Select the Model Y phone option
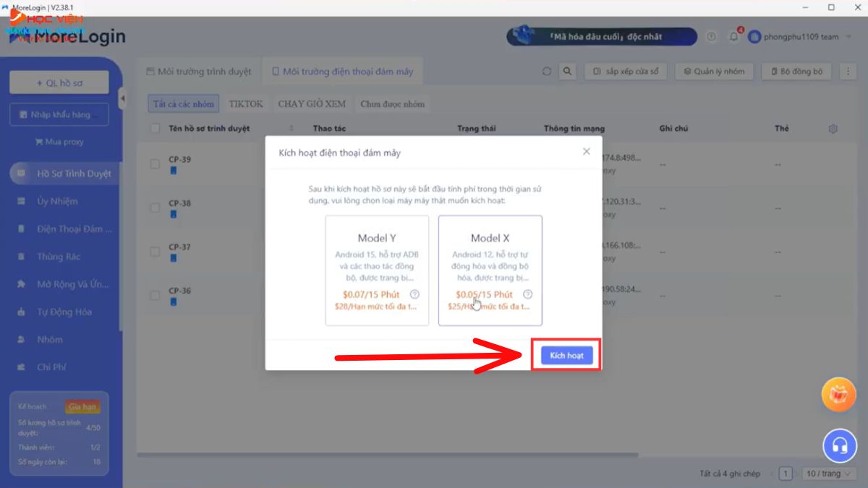The width and height of the screenshot is (868, 488). tap(377, 270)
